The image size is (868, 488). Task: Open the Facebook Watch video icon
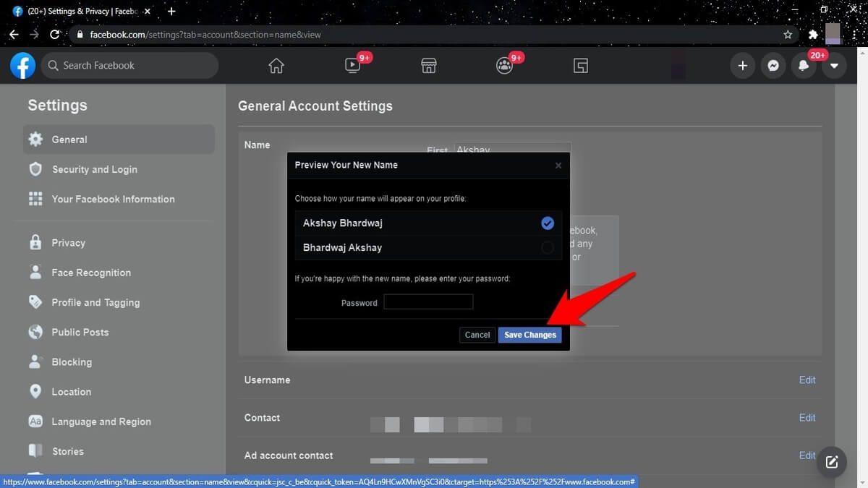click(352, 66)
